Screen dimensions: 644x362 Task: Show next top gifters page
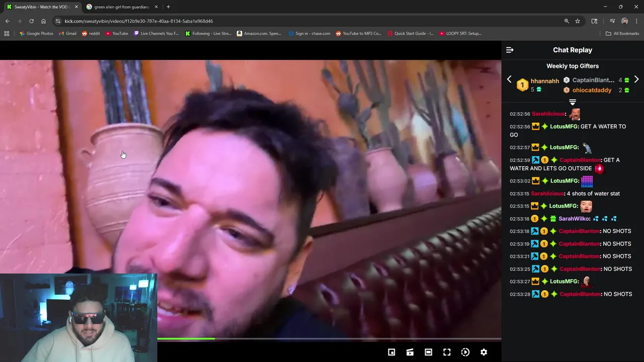pyautogui.click(x=636, y=79)
